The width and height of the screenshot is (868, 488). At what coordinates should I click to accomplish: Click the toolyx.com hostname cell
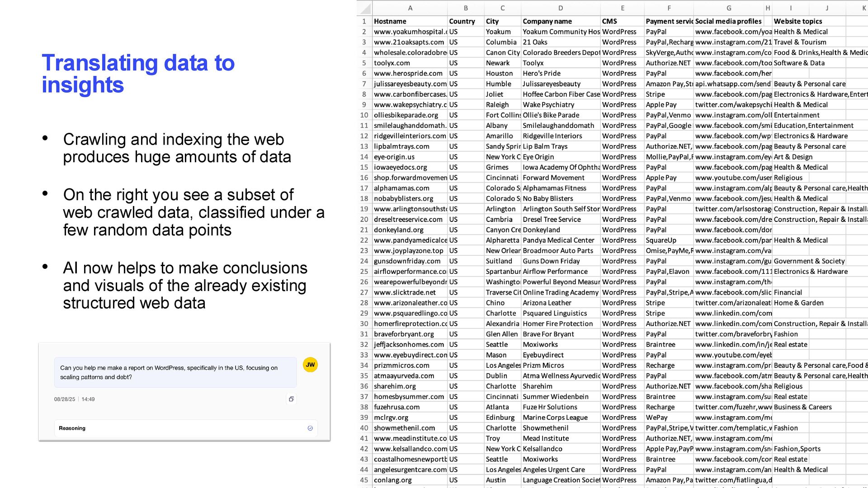pyautogui.click(x=392, y=63)
